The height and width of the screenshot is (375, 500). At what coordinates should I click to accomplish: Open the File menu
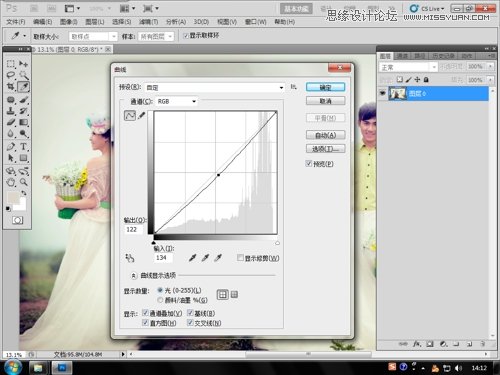click(16, 22)
